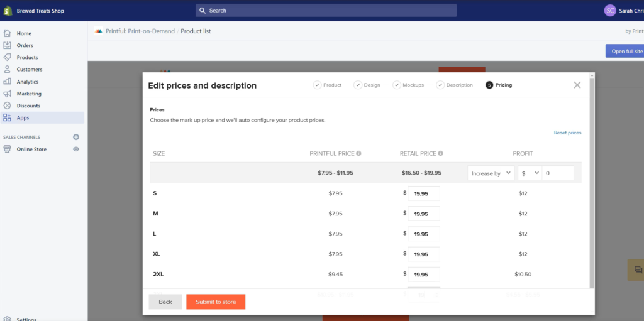The image size is (644, 321).
Task: Open the dollar currency type dropdown
Action: [530, 173]
